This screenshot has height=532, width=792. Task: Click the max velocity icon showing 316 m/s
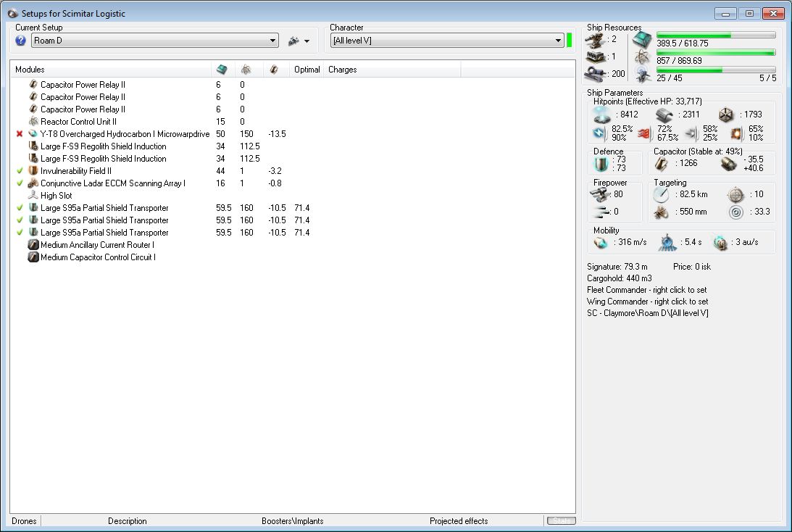pos(601,243)
